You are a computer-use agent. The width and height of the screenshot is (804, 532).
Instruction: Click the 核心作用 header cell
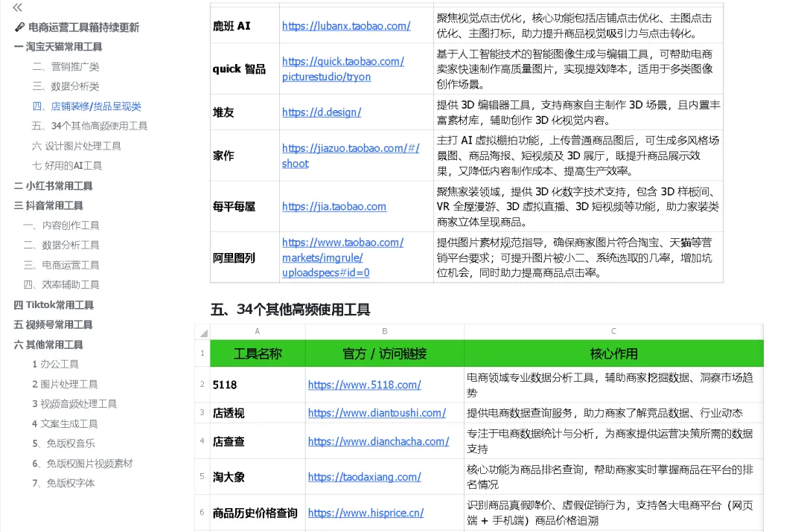click(x=613, y=353)
